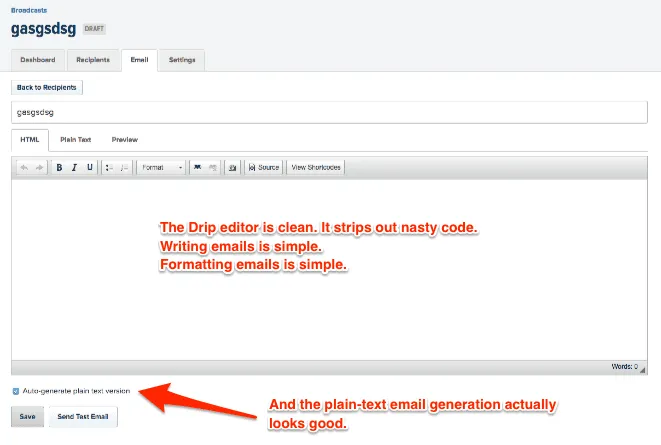Click Send Test Email
Viewport: 661px width, 445px height.
tap(83, 417)
